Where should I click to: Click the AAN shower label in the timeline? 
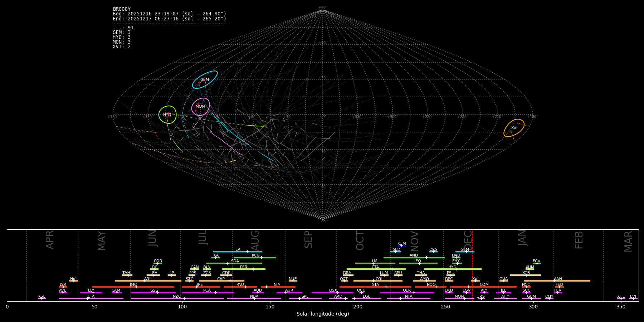[558, 279]
